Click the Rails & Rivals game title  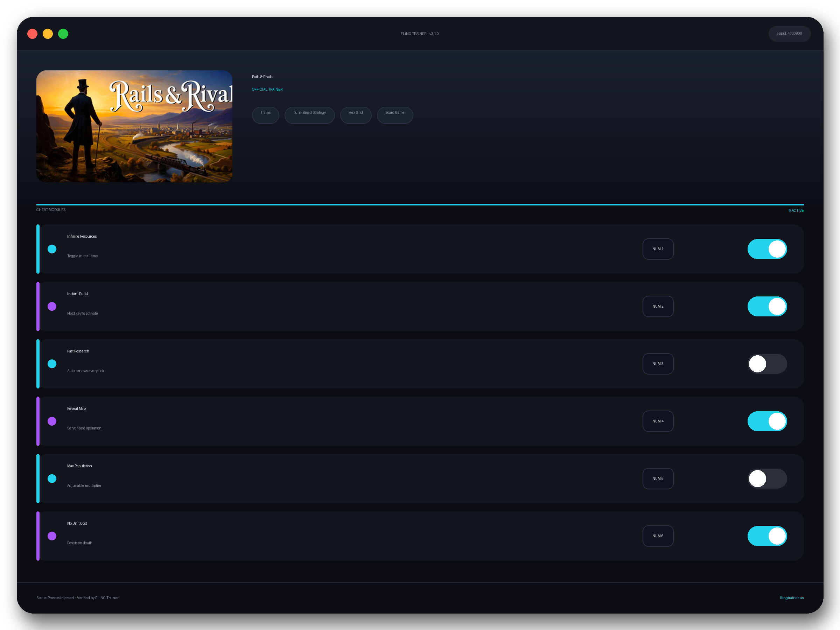pyautogui.click(x=262, y=77)
